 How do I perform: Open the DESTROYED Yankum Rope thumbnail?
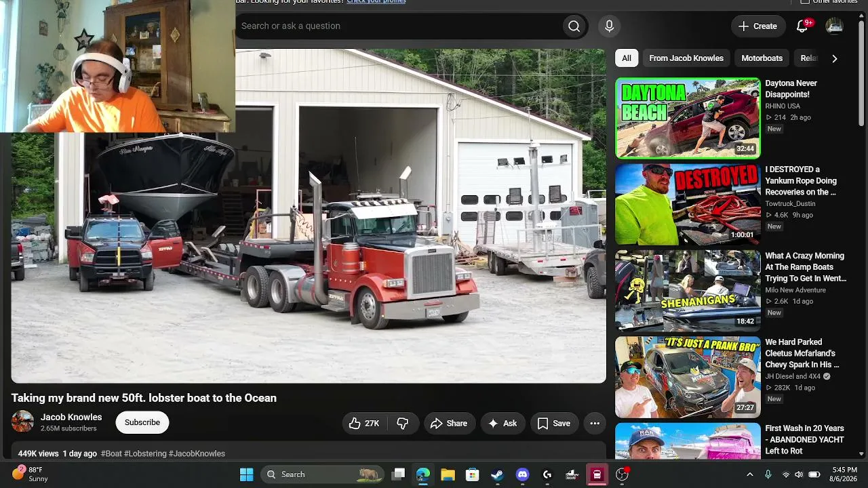pyautogui.click(x=688, y=204)
